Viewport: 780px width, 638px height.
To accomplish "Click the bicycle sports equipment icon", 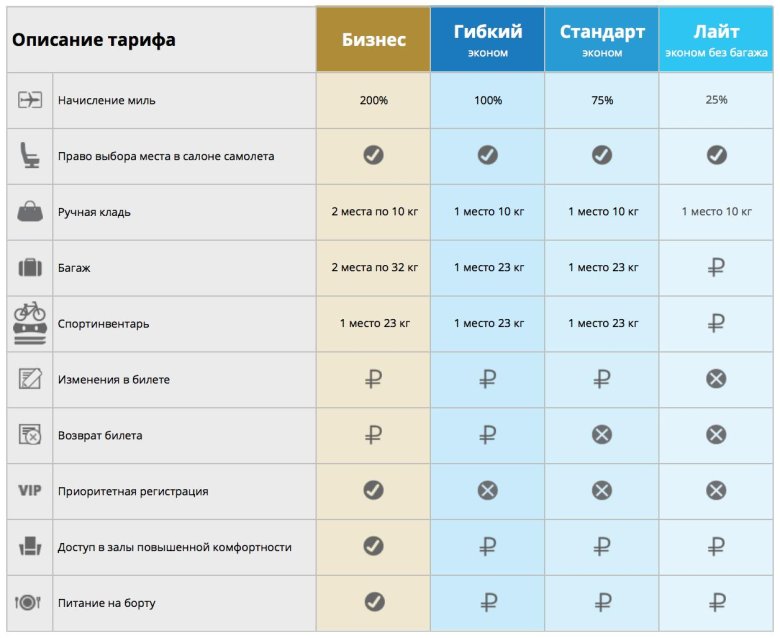I will (30, 322).
